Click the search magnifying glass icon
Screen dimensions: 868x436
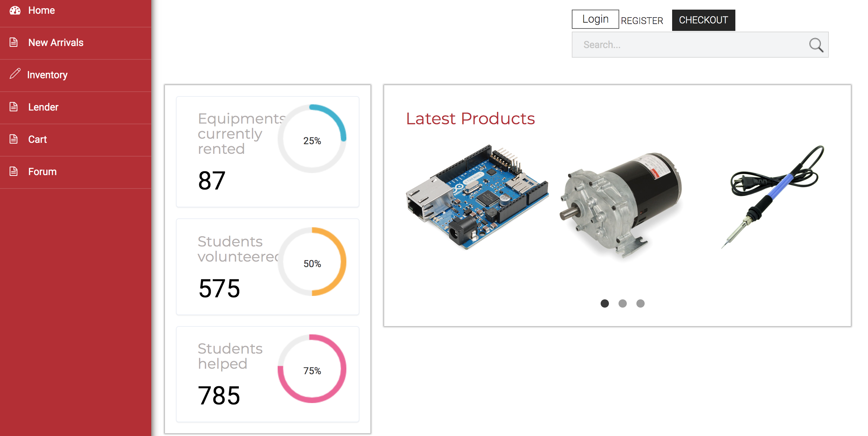(x=816, y=45)
